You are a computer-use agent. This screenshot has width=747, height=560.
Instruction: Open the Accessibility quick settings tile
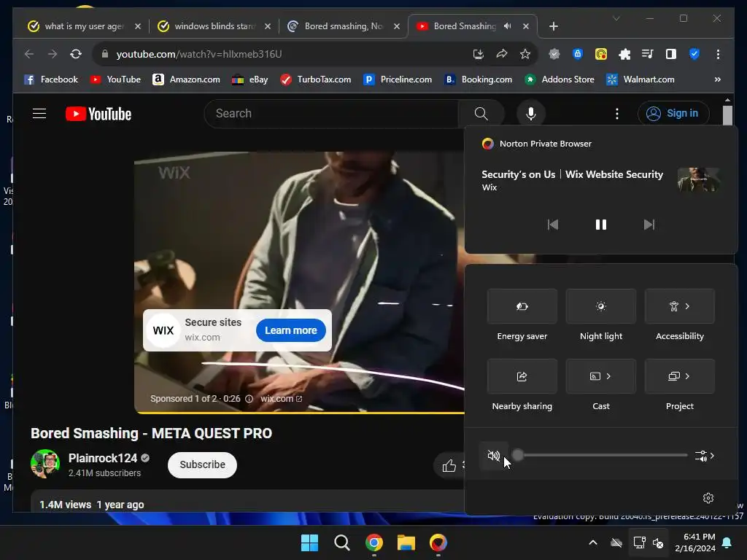679,306
